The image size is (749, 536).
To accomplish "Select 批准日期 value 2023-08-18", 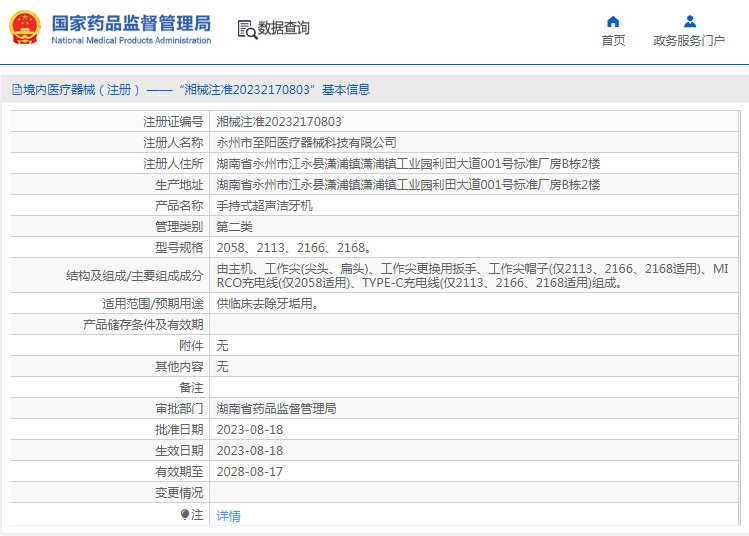I will (x=250, y=430).
